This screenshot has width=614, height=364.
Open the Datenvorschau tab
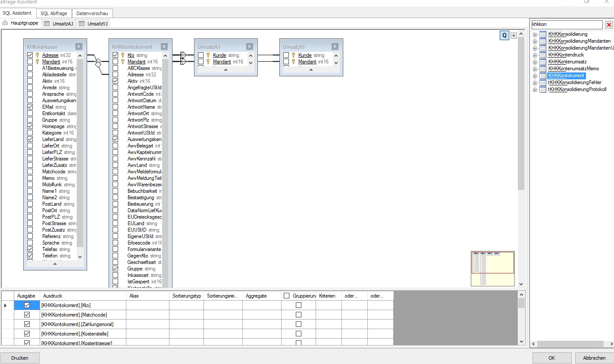coord(92,13)
